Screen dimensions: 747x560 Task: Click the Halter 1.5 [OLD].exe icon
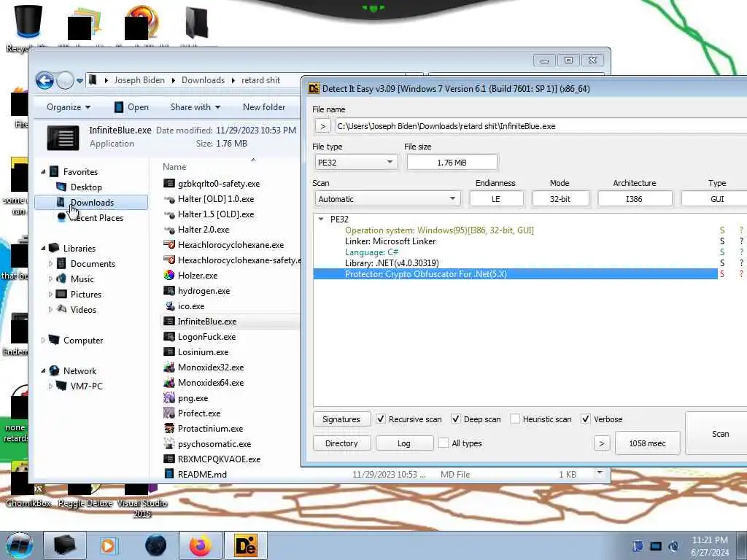(x=169, y=214)
